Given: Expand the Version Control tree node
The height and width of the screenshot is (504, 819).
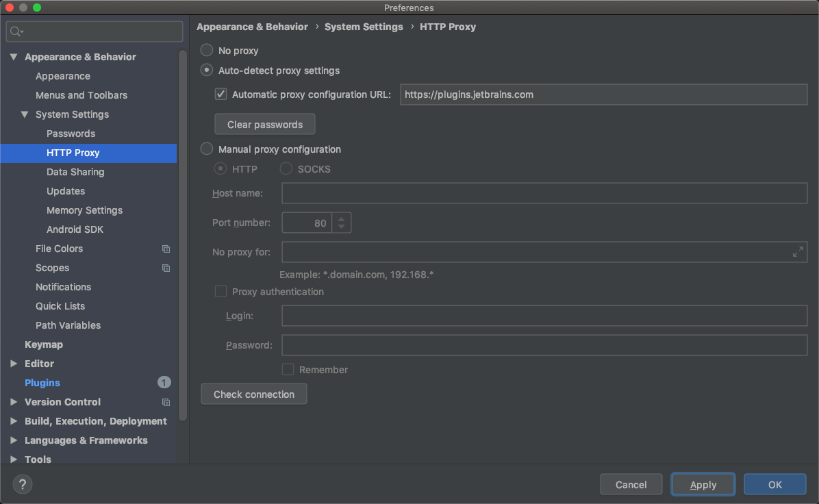Looking at the screenshot, I should [14, 402].
